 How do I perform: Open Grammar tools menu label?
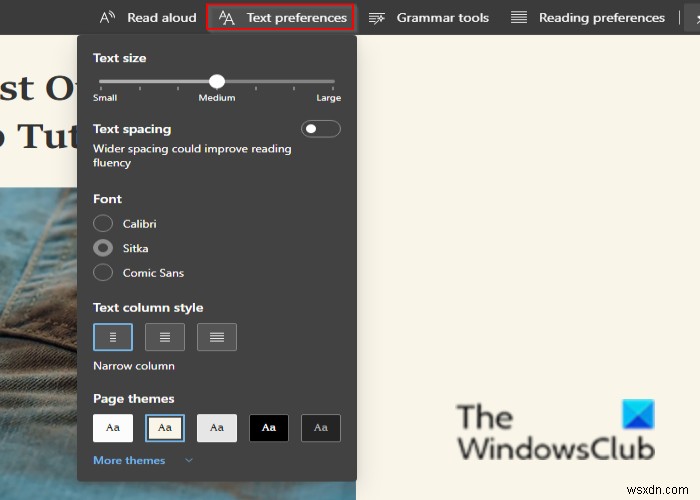(x=442, y=17)
